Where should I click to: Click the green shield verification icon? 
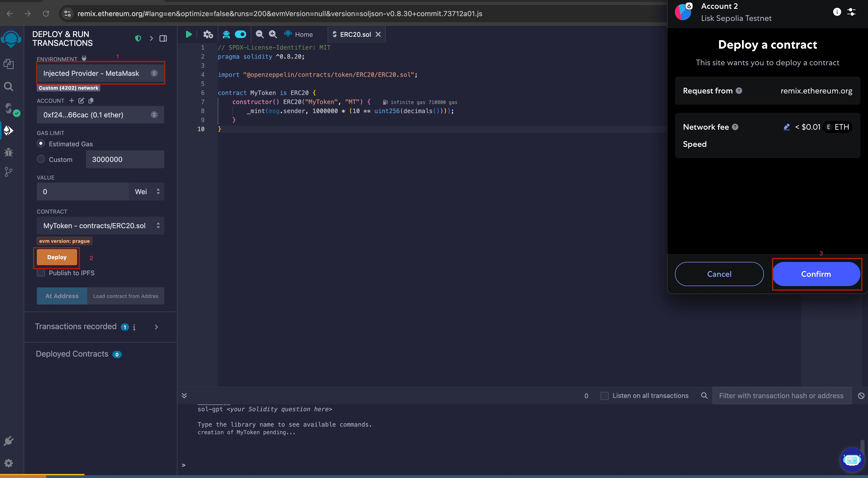click(x=138, y=38)
